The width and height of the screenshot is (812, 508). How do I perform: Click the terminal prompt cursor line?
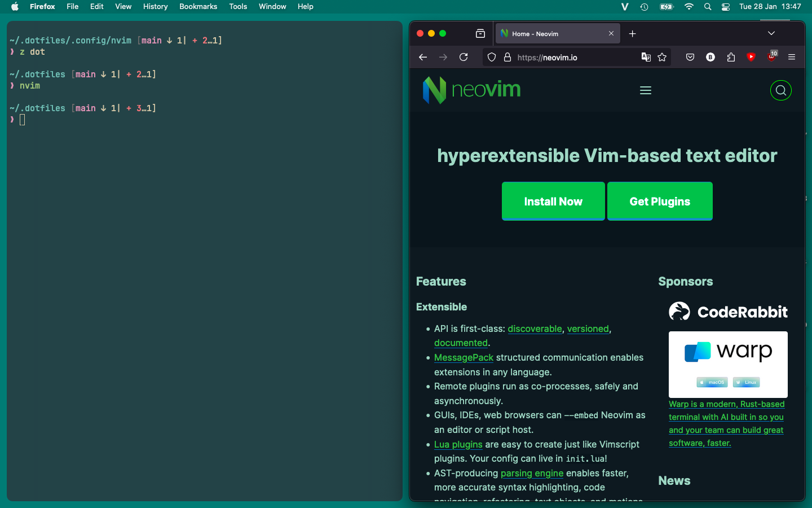pos(23,119)
